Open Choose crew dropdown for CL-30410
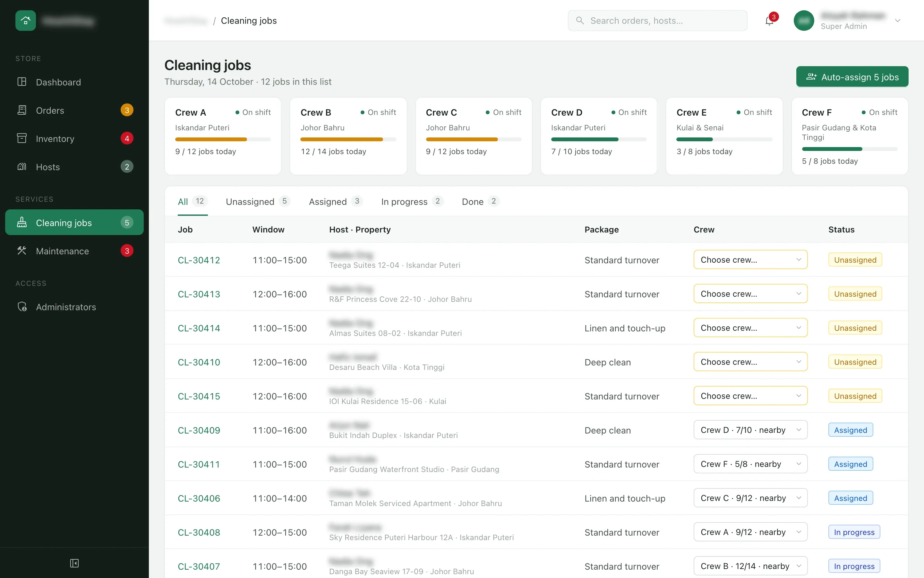Image resolution: width=924 pixels, height=578 pixels. [x=750, y=362]
